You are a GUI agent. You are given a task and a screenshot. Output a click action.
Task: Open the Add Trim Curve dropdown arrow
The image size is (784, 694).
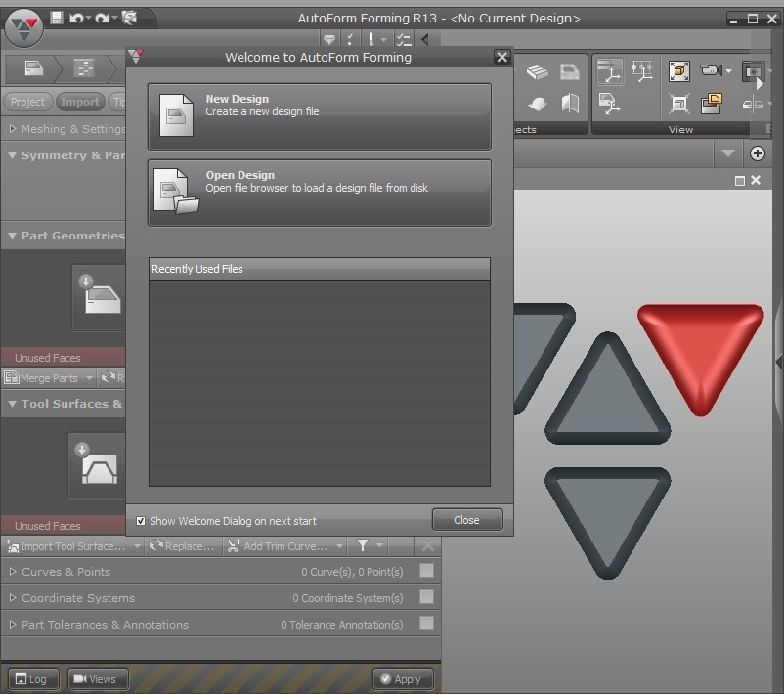coord(339,546)
